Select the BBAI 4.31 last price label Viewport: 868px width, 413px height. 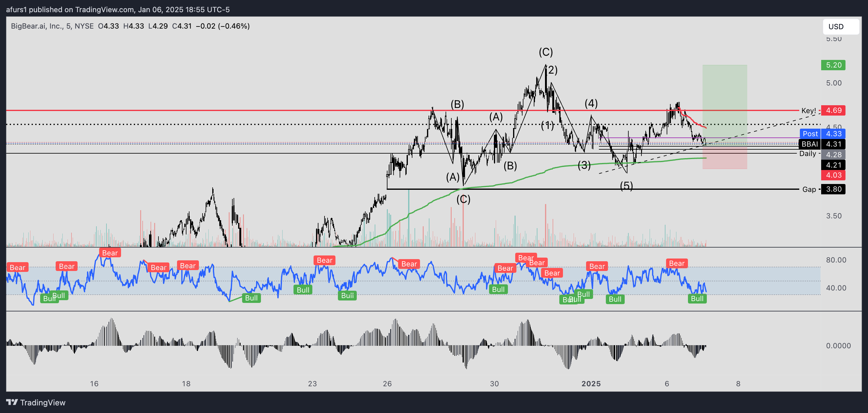(x=822, y=144)
